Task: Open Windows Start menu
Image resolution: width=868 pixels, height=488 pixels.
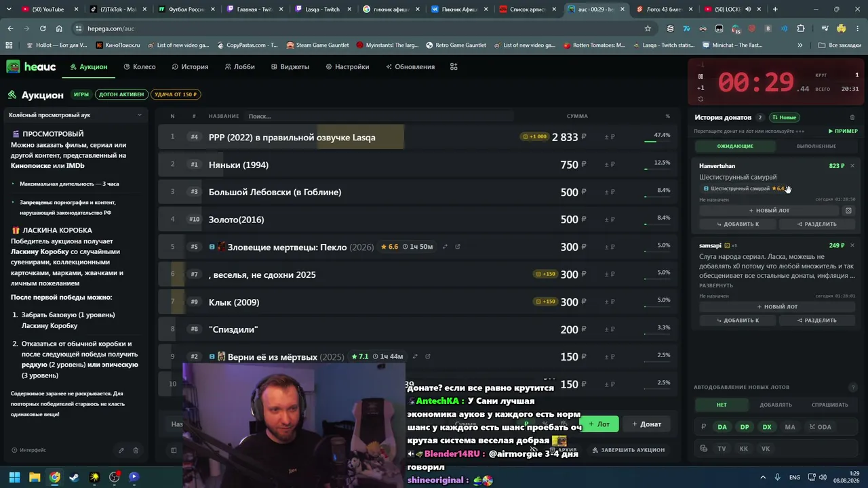Action: tap(14, 477)
